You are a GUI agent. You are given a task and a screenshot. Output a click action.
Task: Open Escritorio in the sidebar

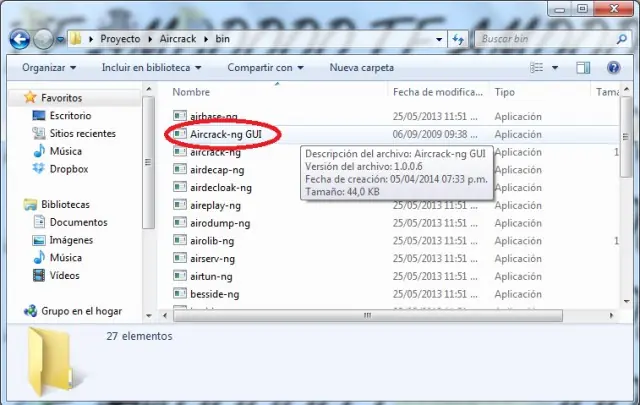(x=70, y=116)
